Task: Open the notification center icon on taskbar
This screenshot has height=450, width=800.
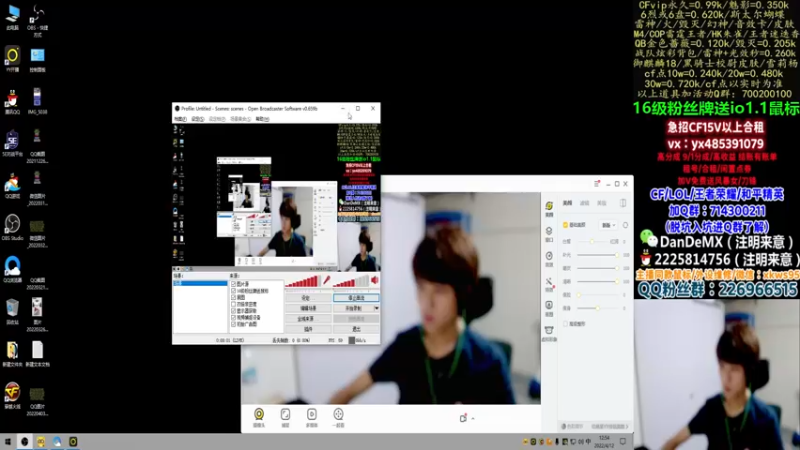Action: point(623,442)
